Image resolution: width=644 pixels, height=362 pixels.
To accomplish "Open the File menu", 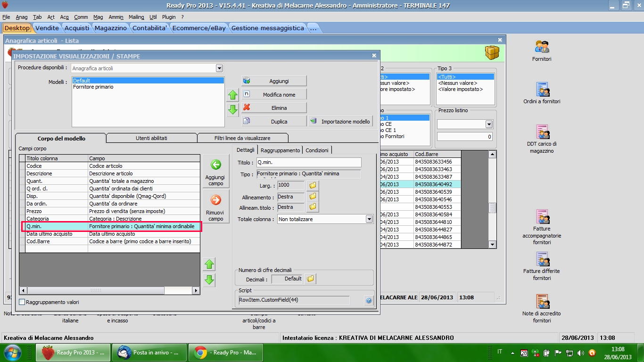I will pyautogui.click(x=6, y=17).
